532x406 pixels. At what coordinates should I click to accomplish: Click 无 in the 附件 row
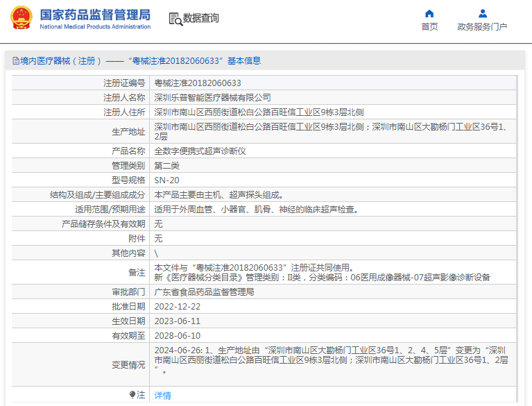[x=158, y=239]
